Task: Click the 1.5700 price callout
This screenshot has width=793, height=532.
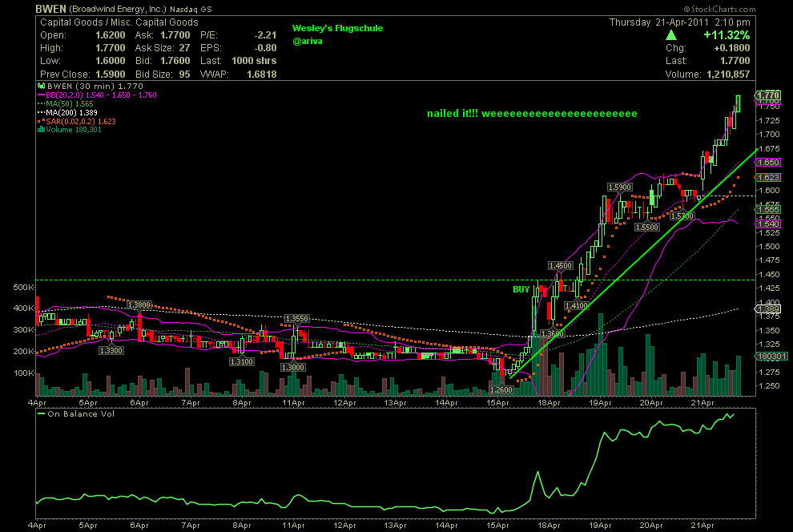Action: [x=682, y=216]
